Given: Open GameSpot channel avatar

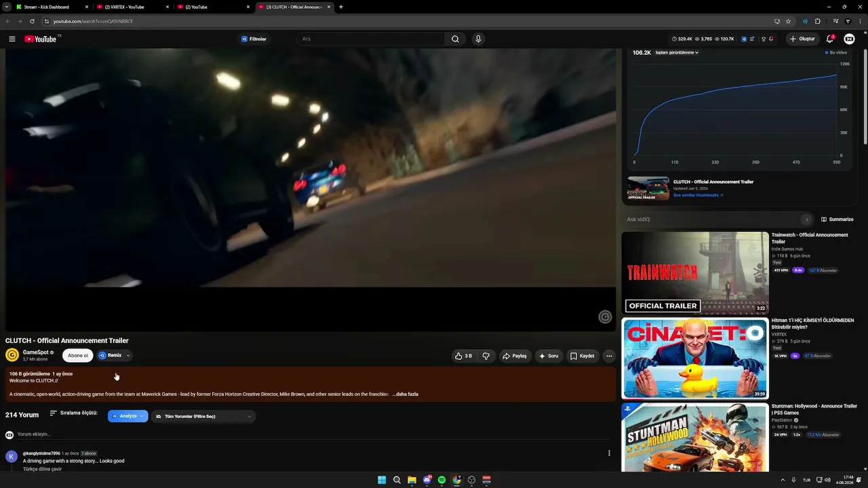Looking at the screenshot, I should click(x=12, y=355).
